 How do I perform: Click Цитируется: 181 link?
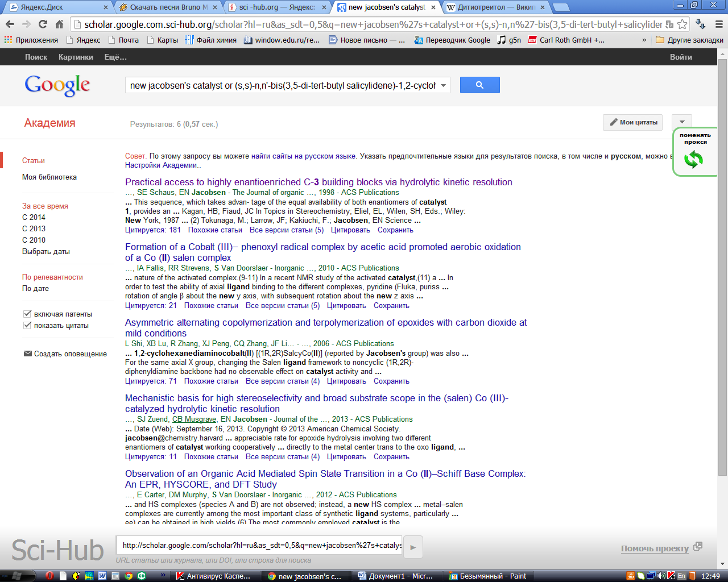click(x=153, y=230)
